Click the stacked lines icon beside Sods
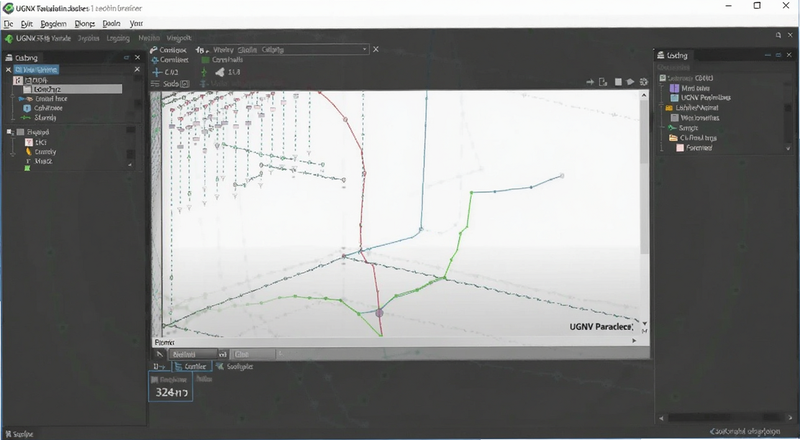The width and height of the screenshot is (800, 440). click(155, 84)
